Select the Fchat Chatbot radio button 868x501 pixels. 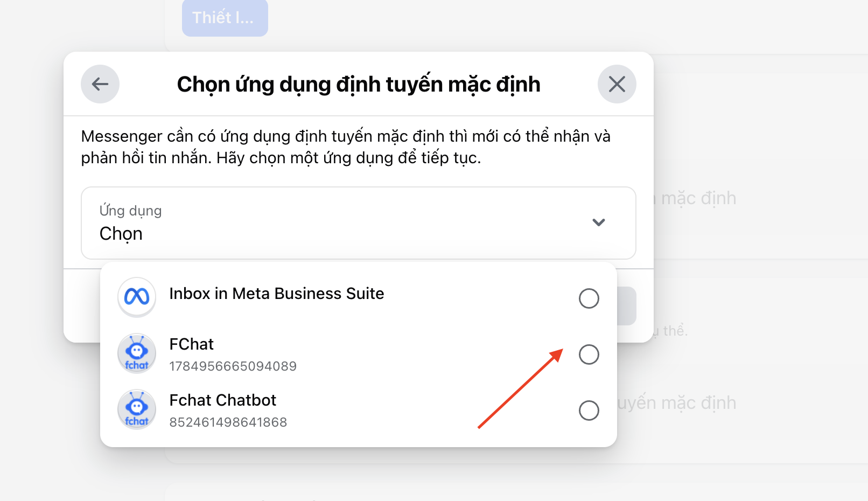click(589, 410)
